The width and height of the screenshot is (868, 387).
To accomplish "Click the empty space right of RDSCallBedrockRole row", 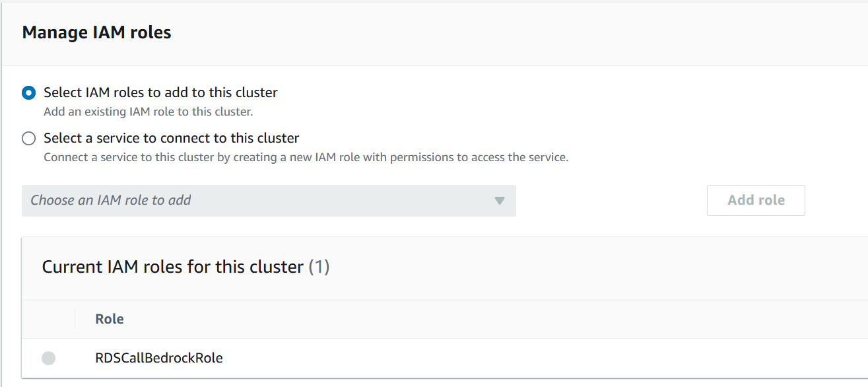I will tap(528, 358).
